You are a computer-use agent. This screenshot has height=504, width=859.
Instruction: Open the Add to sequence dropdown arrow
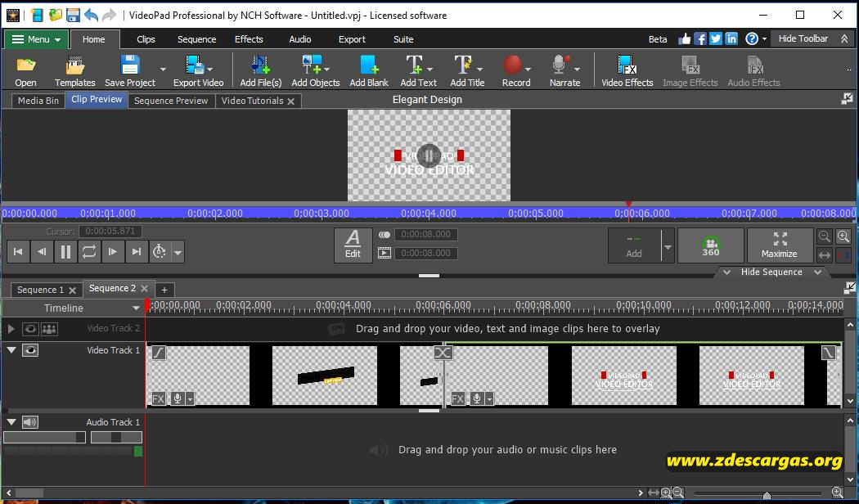(668, 246)
